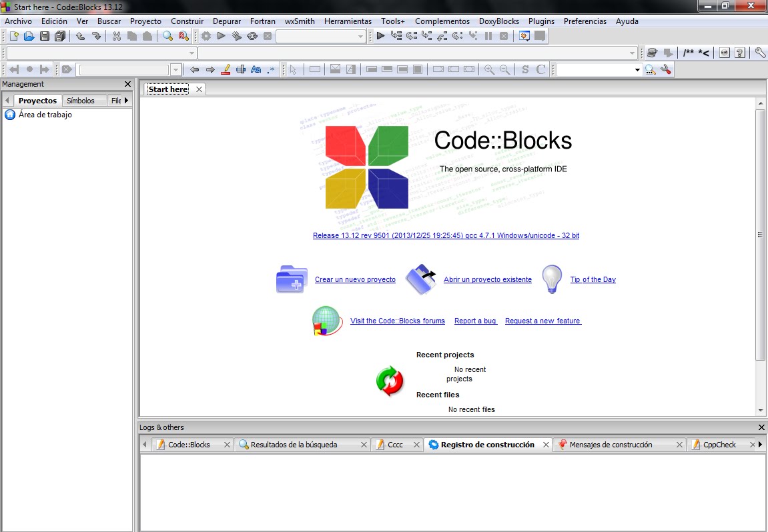Click Request a new feature link
This screenshot has height=532, width=768.
(x=542, y=321)
